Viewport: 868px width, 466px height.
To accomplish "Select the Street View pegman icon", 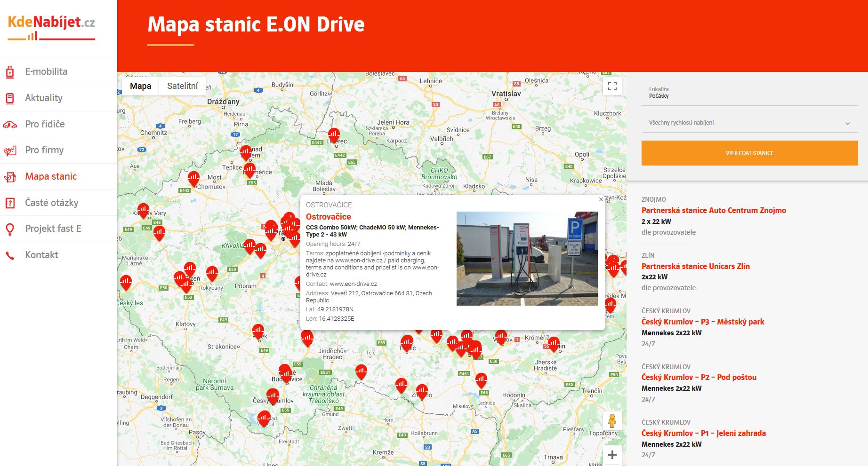I will pyautogui.click(x=612, y=420).
